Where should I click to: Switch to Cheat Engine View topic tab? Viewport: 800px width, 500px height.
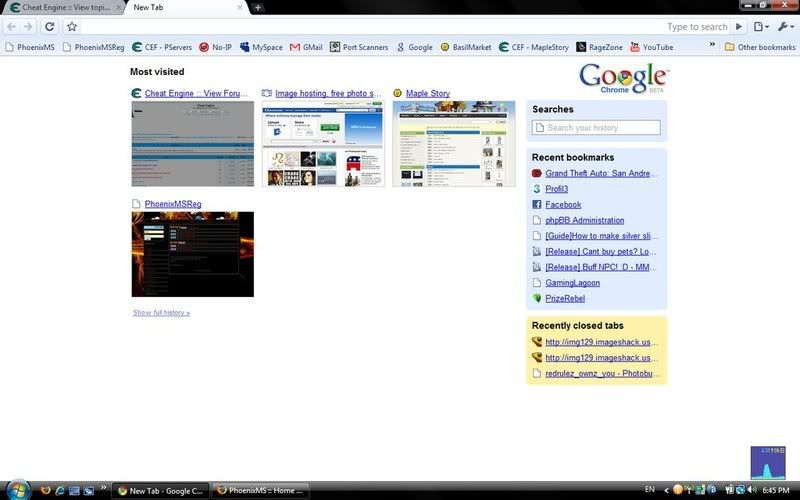tap(60, 7)
